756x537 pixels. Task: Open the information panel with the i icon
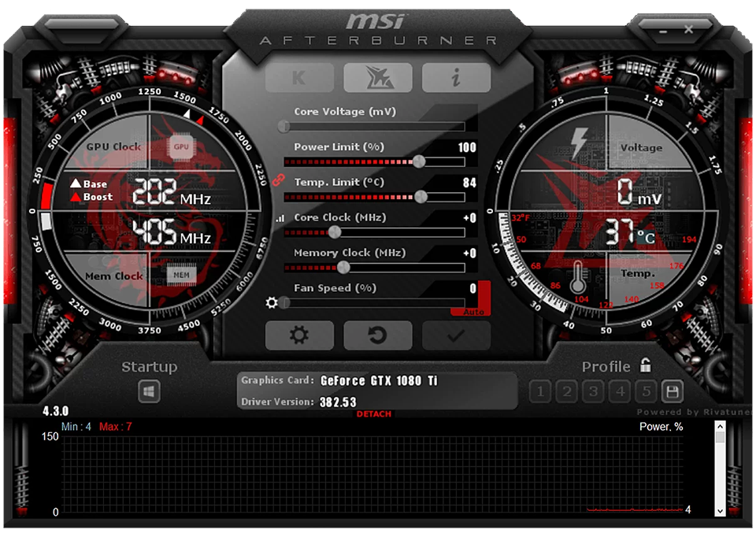(457, 76)
